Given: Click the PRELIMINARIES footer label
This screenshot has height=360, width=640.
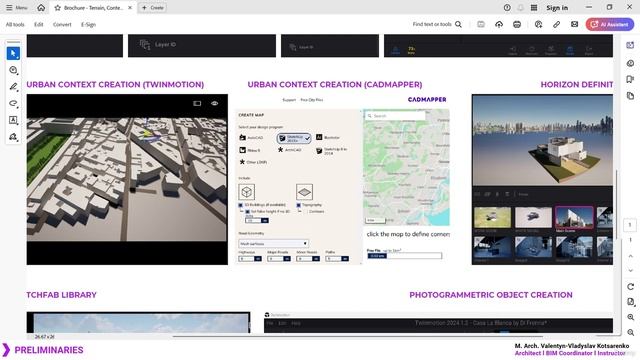Looking at the screenshot, I should [49, 350].
